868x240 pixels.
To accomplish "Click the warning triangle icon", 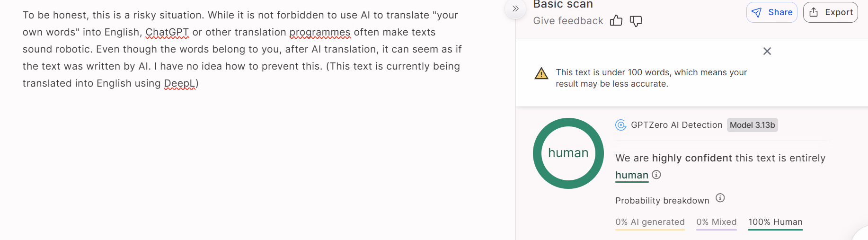I will coord(541,73).
